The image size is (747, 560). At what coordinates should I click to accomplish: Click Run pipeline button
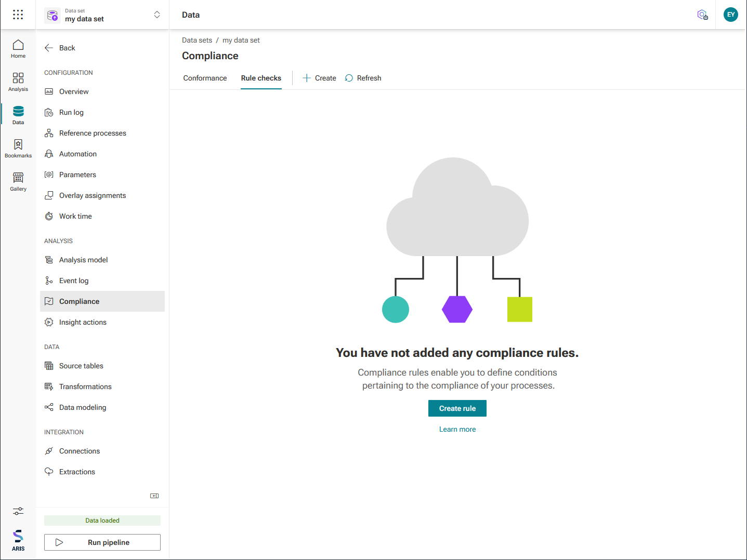pos(102,542)
